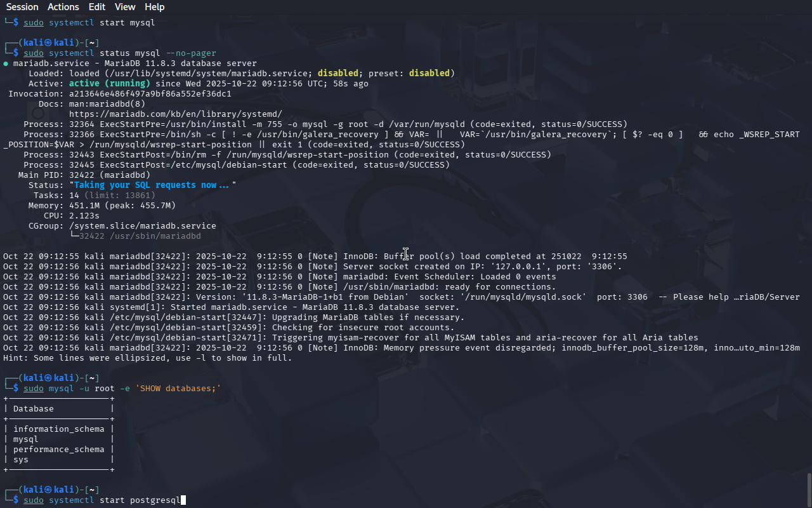Open the Session menu
The image size is (812, 508).
[x=22, y=7]
